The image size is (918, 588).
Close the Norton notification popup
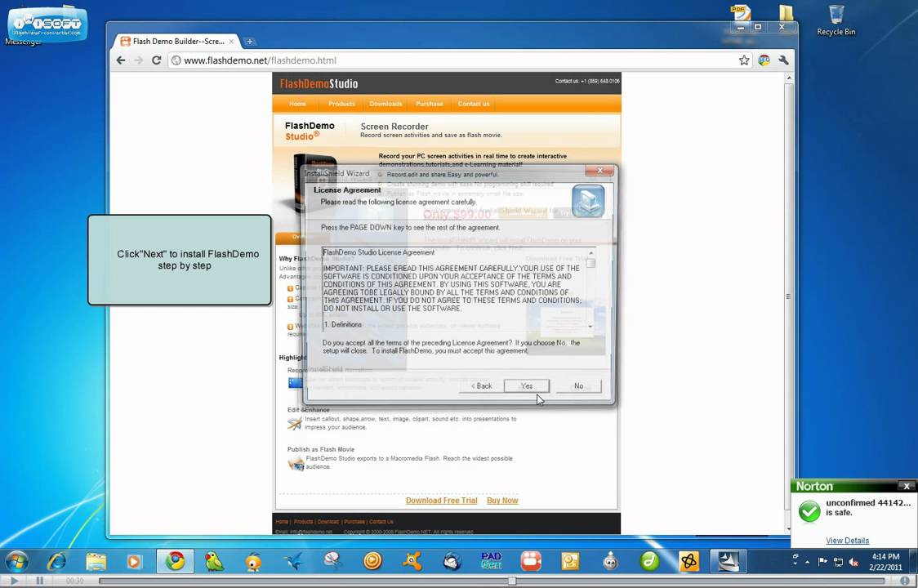tap(907, 486)
